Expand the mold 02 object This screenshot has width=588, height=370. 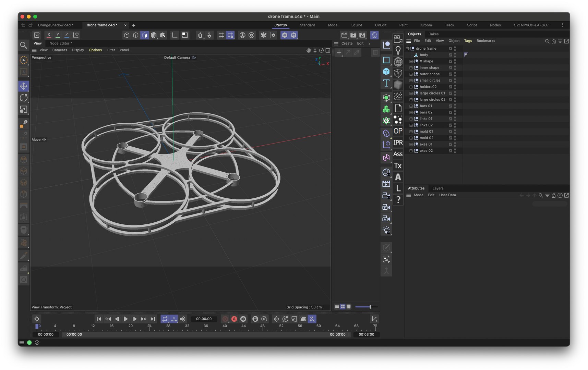tap(411, 138)
